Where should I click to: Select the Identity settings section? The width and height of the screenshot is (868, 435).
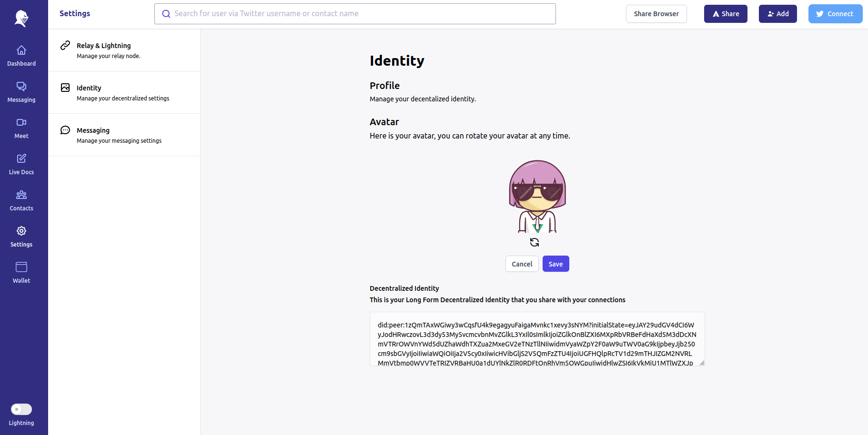124,93
